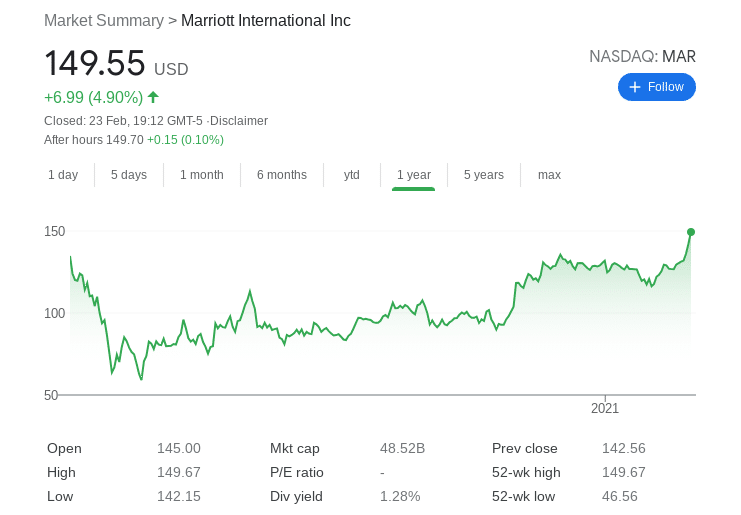
Task: Click the 2021 timeline marker
Action: [605, 408]
